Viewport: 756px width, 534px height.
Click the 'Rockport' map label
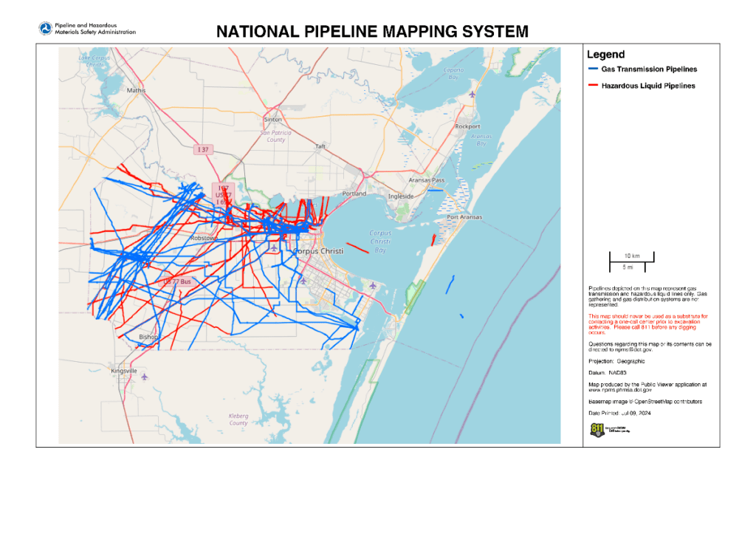pyautogui.click(x=467, y=126)
